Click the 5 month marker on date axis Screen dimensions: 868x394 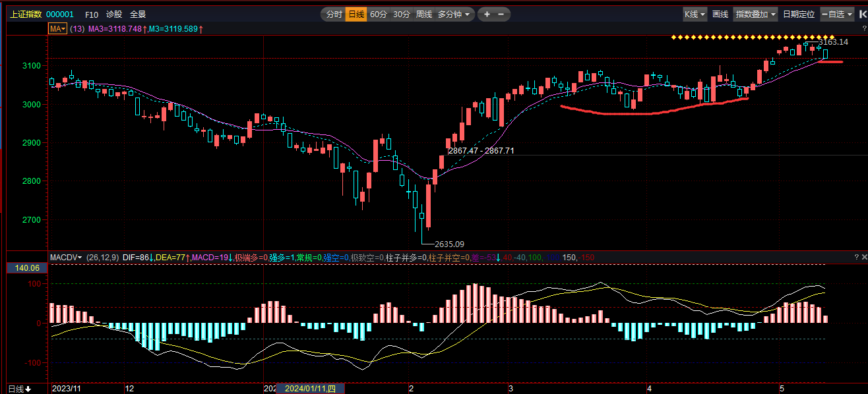[781, 389]
